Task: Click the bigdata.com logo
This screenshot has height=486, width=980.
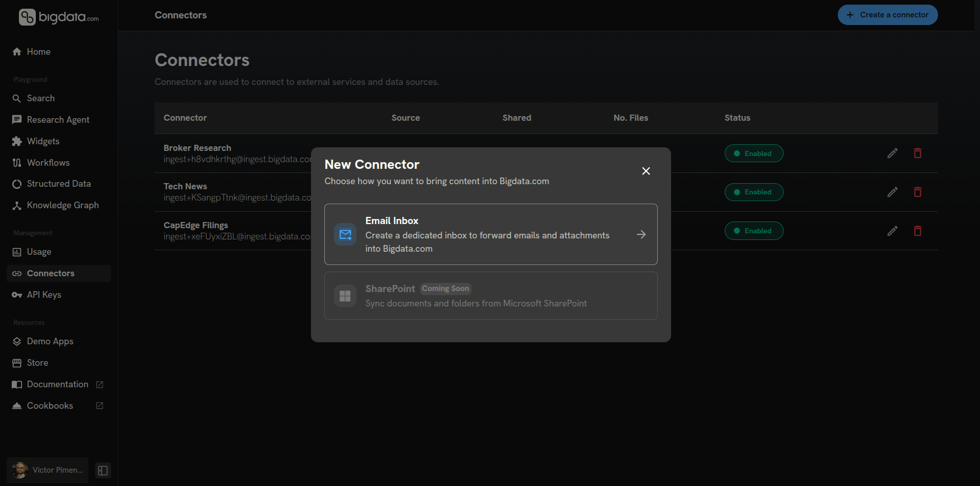Action: pos(58,17)
